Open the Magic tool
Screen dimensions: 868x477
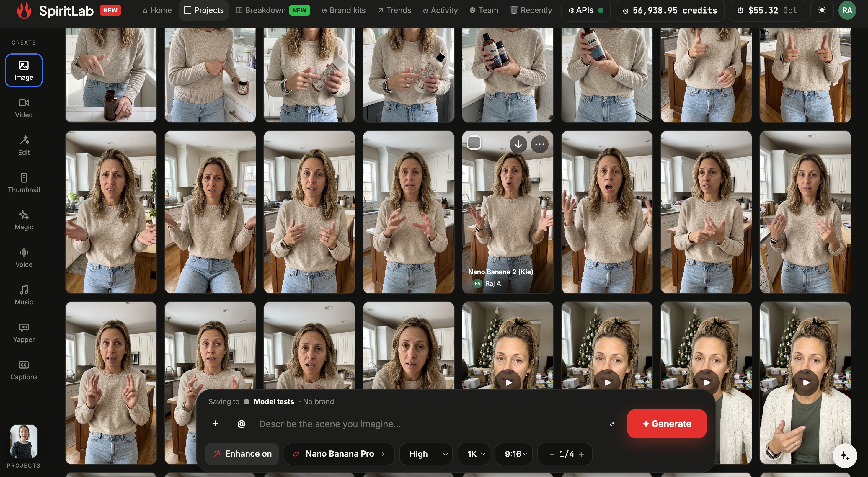tap(24, 220)
